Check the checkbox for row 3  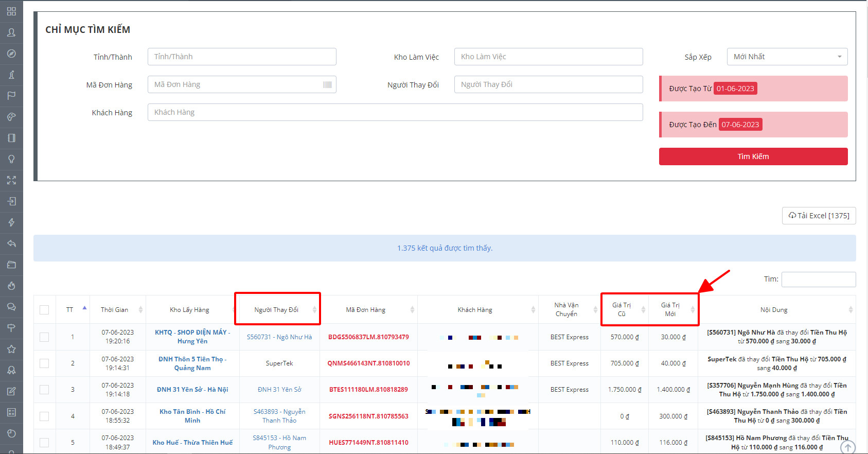pos(44,390)
